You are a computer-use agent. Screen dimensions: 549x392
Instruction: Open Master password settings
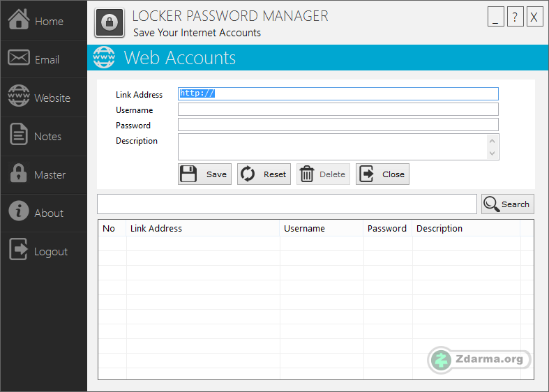point(43,174)
